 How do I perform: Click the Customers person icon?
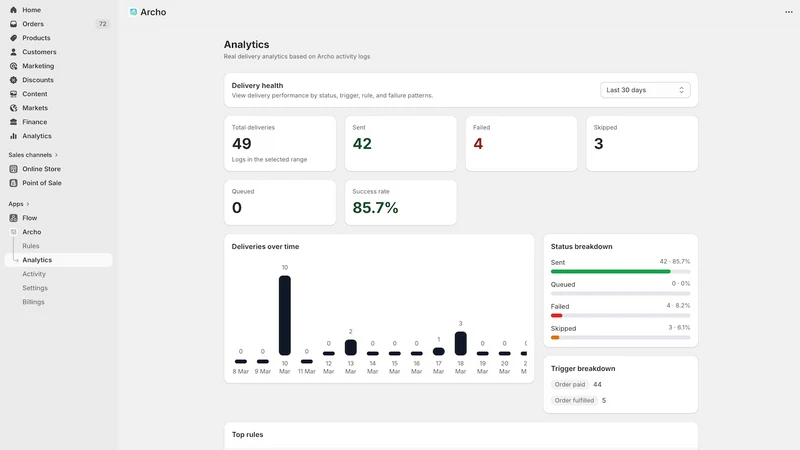13,52
